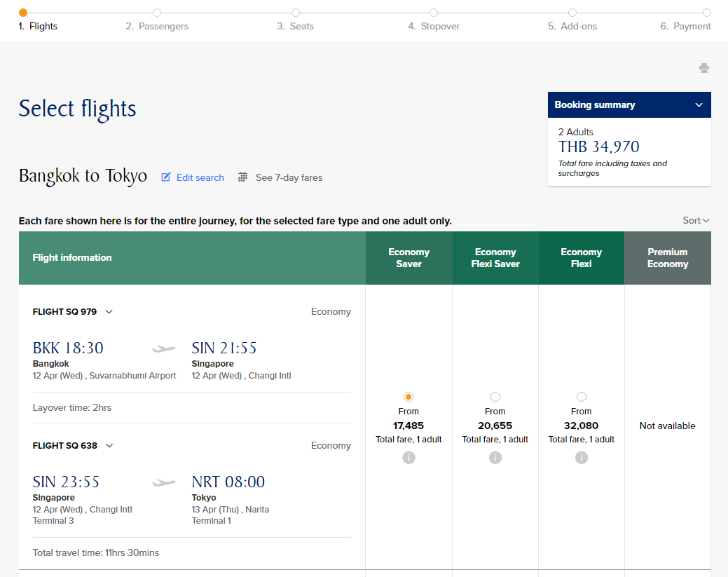728x577 pixels.
Task: Click the Add-ons progress step circle
Action: pyautogui.click(x=572, y=13)
